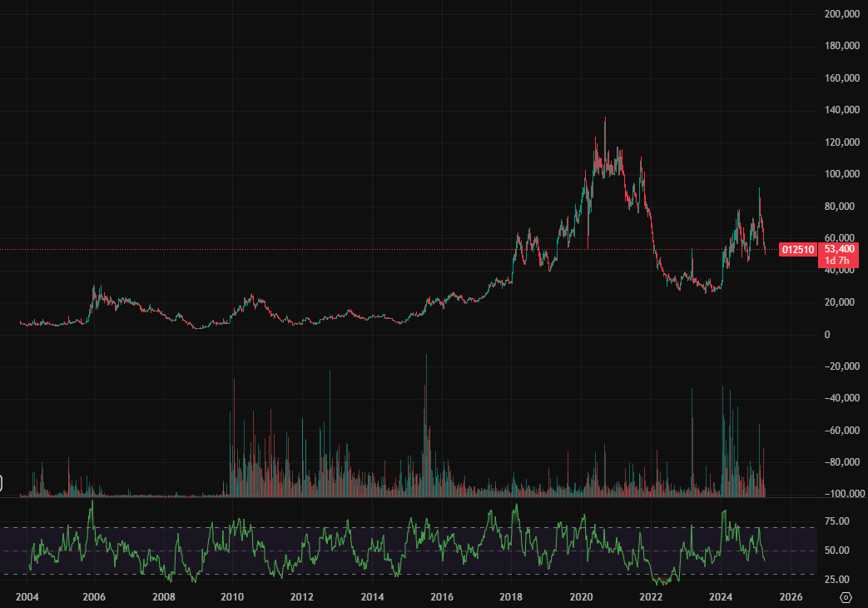Click the 180,000 price axis label
The image size is (868, 608).
point(842,46)
